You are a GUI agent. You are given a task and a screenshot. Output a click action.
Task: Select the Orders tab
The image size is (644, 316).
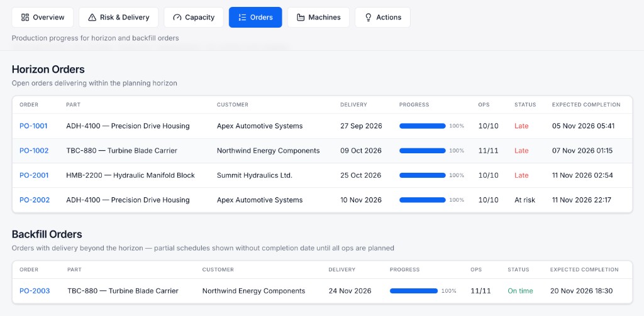[255, 17]
